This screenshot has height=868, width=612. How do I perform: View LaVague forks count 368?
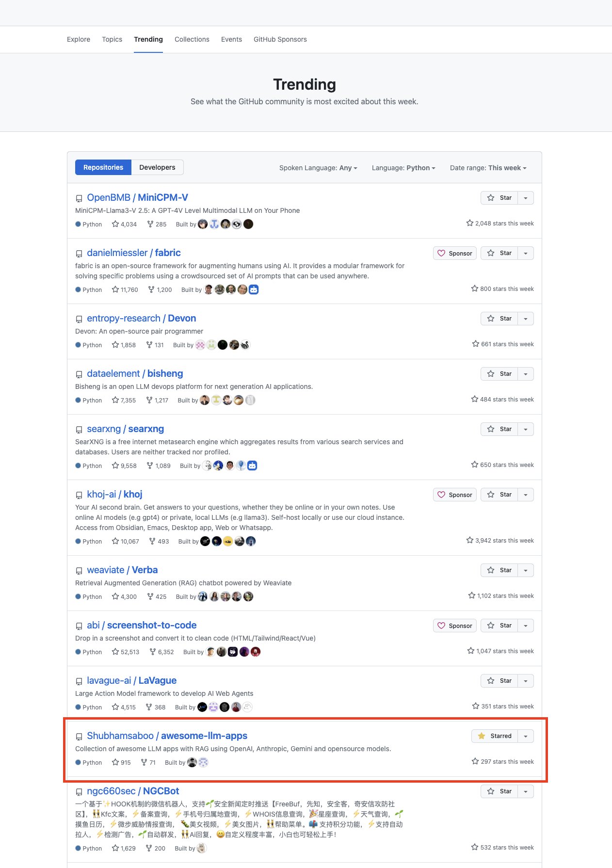click(x=156, y=707)
